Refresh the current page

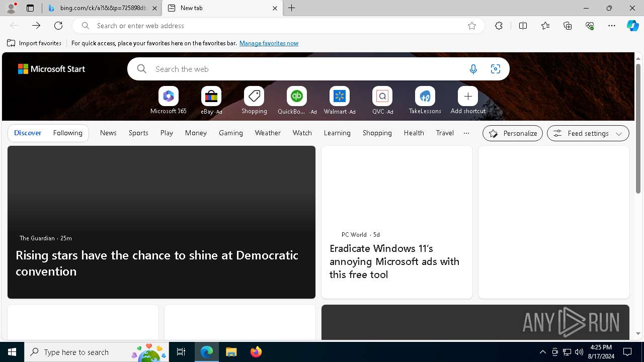(x=58, y=26)
